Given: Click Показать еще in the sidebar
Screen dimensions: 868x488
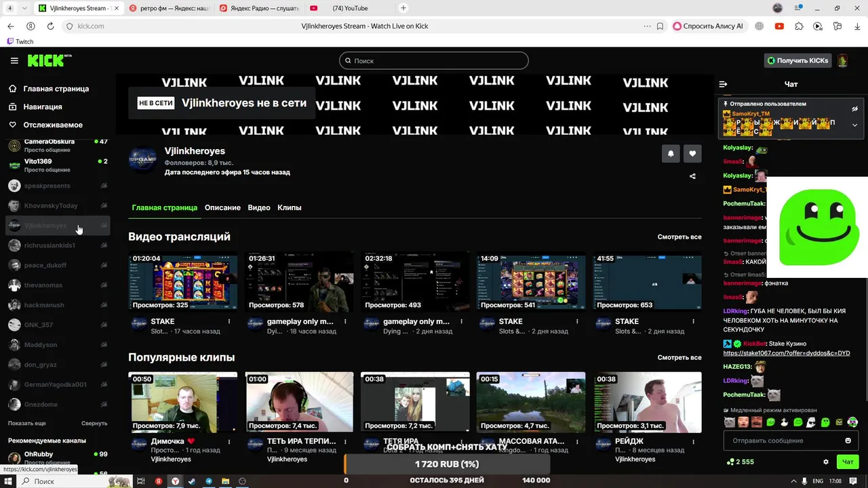Looking at the screenshot, I should click(27, 423).
